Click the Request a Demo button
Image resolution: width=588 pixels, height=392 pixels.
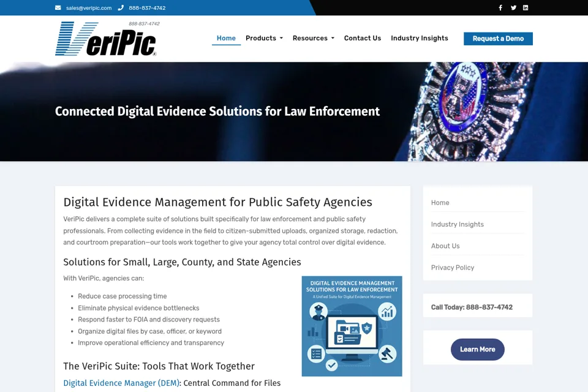pyautogui.click(x=498, y=39)
